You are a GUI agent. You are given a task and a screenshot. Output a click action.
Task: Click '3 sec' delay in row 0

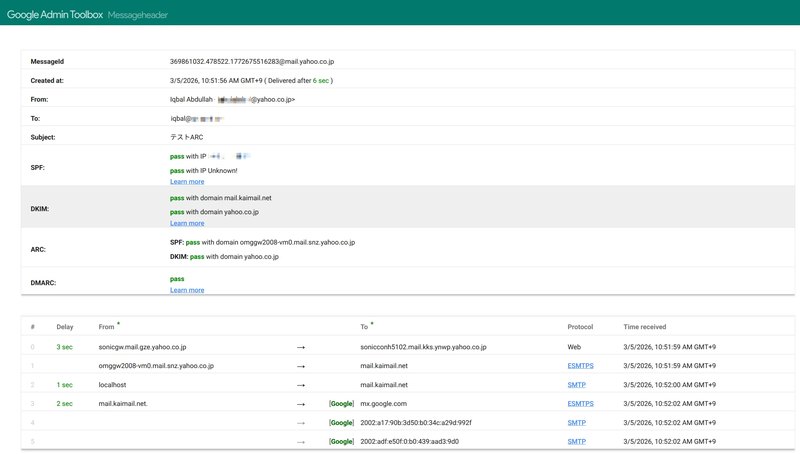pos(64,347)
